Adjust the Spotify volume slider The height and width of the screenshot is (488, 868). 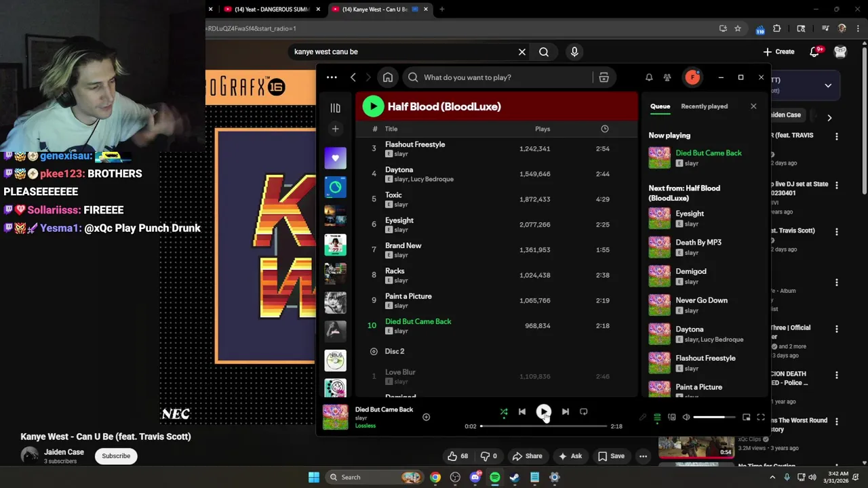tap(714, 418)
